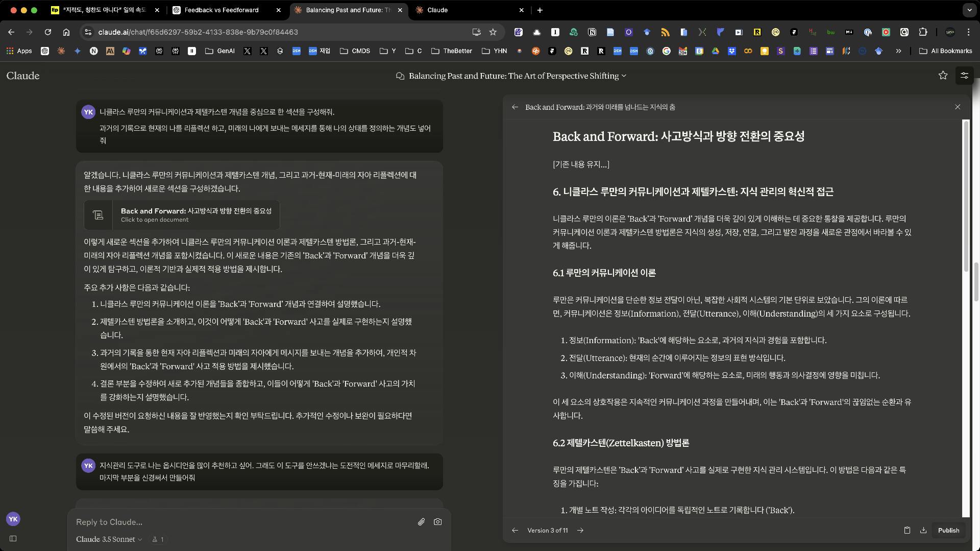Open chat controls settings icon
Screen dimensions: 980x551
coord(964,76)
